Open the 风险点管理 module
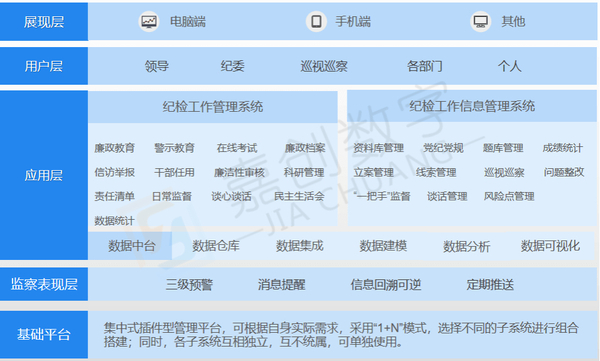600x361 pixels. [x=509, y=197]
